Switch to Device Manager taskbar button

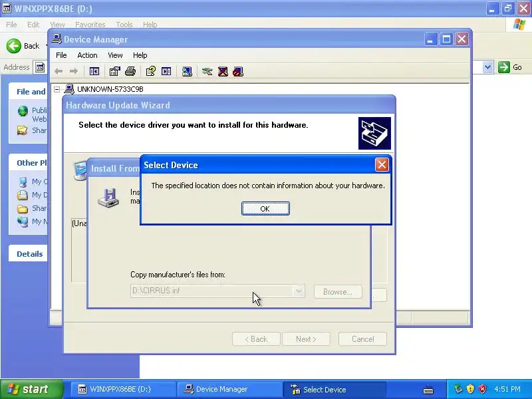[229, 389]
